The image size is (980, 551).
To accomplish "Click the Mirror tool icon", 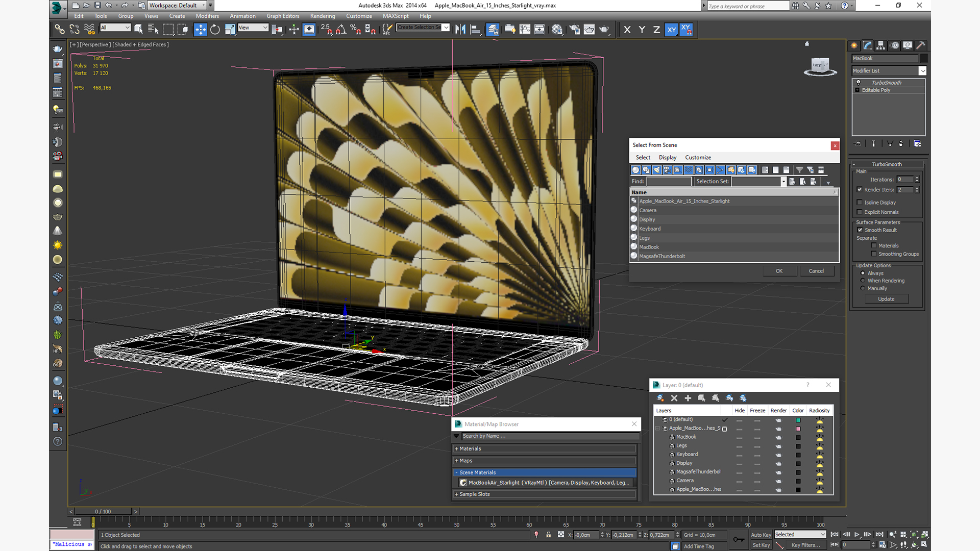I will coord(460,30).
